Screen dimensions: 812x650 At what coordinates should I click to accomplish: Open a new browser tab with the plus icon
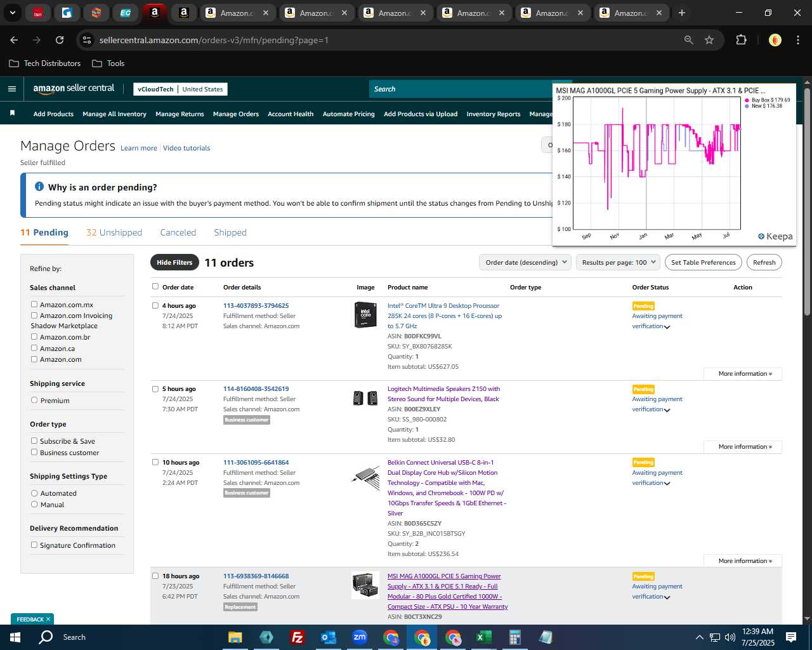pyautogui.click(x=682, y=13)
